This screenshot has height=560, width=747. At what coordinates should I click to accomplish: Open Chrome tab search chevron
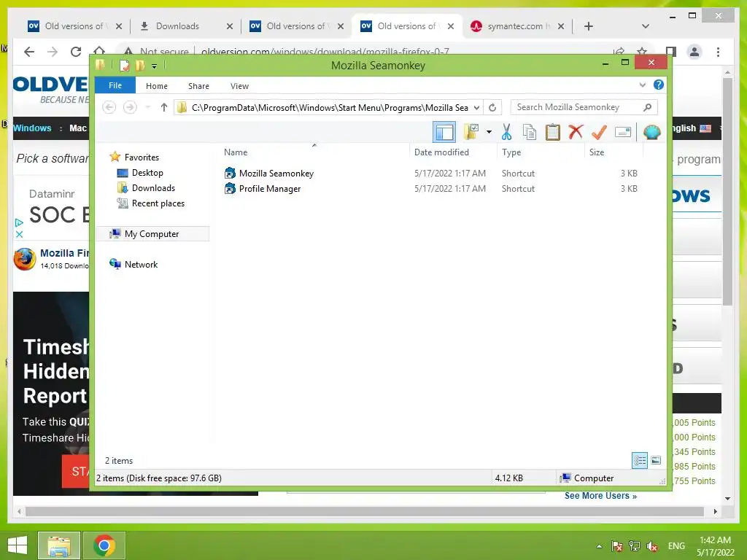click(x=646, y=26)
